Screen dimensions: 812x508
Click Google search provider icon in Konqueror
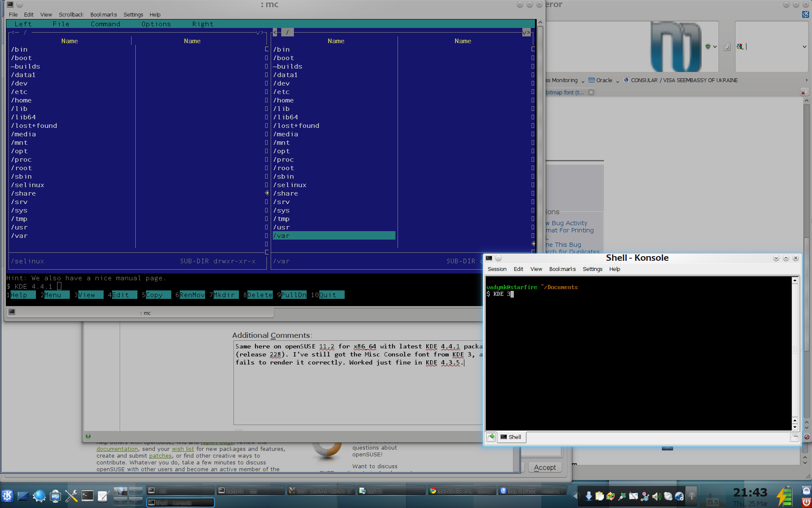(x=740, y=47)
